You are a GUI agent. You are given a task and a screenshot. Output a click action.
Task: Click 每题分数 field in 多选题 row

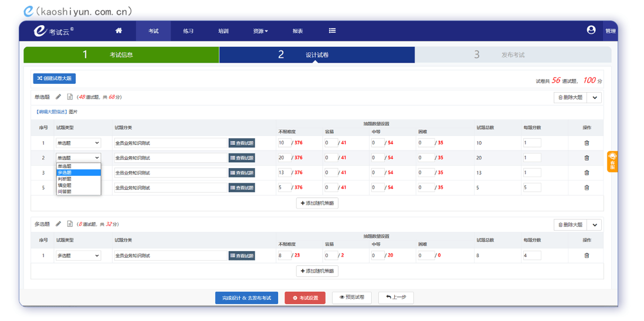[531, 255]
